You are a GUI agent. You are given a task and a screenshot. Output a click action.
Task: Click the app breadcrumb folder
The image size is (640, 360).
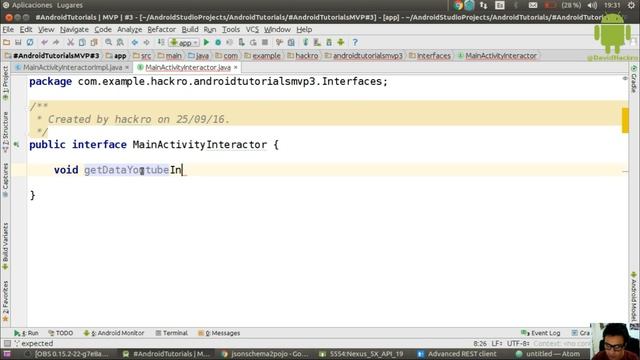click(116, 56)
